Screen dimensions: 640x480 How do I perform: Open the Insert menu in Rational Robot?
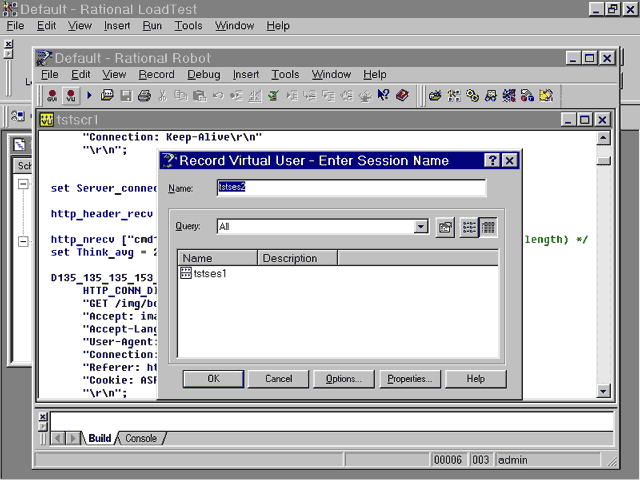[246, 74]
